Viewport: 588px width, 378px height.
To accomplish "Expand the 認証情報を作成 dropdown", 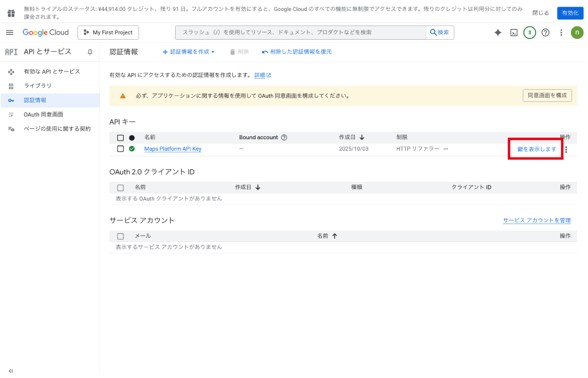I will 188,52.
